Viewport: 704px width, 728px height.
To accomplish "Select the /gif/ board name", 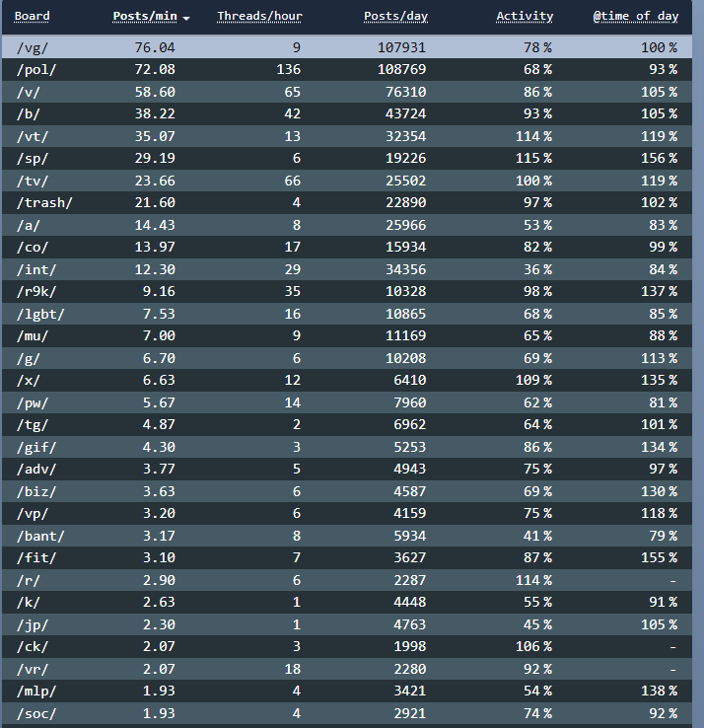I will pyautogui.click(x=36, y=447).
